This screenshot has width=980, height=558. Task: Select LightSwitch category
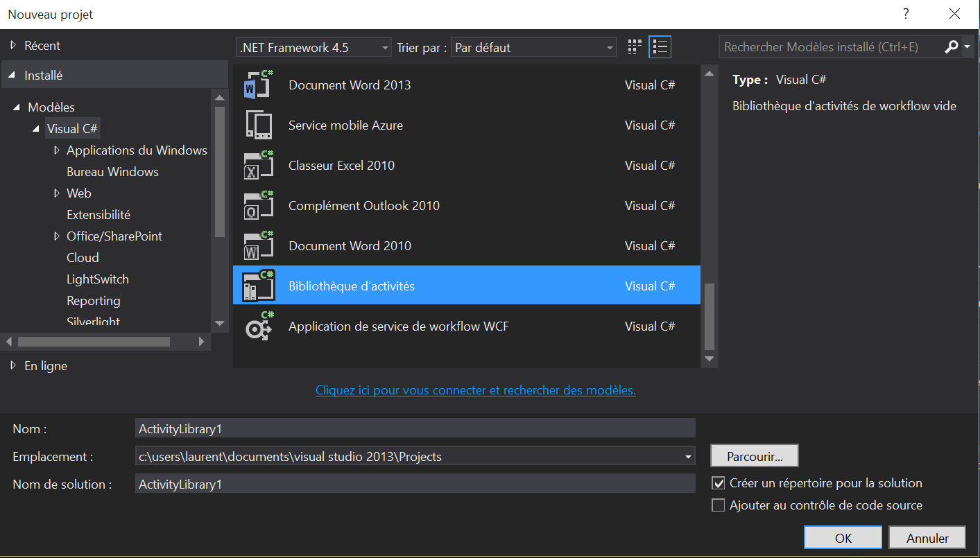98,279
